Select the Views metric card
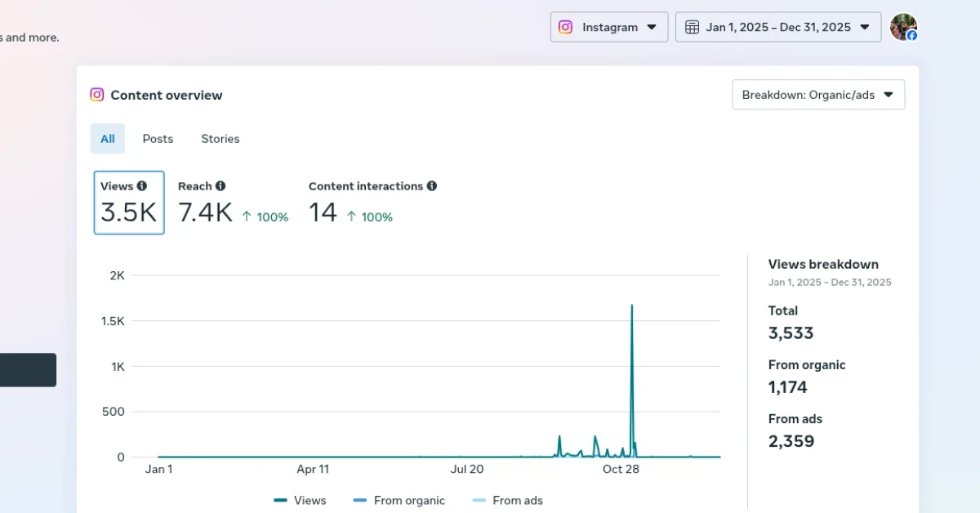Screen dimensions: 980x513 tap(129, 203)
